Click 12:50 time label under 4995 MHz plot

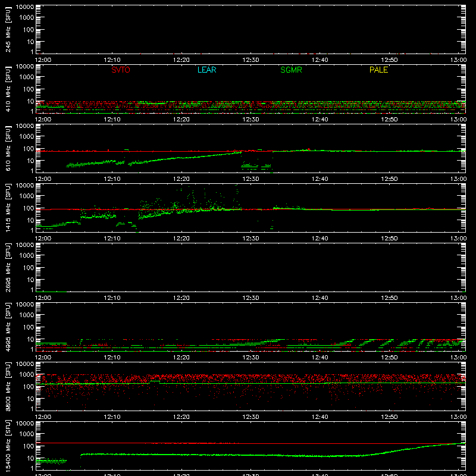389,358
